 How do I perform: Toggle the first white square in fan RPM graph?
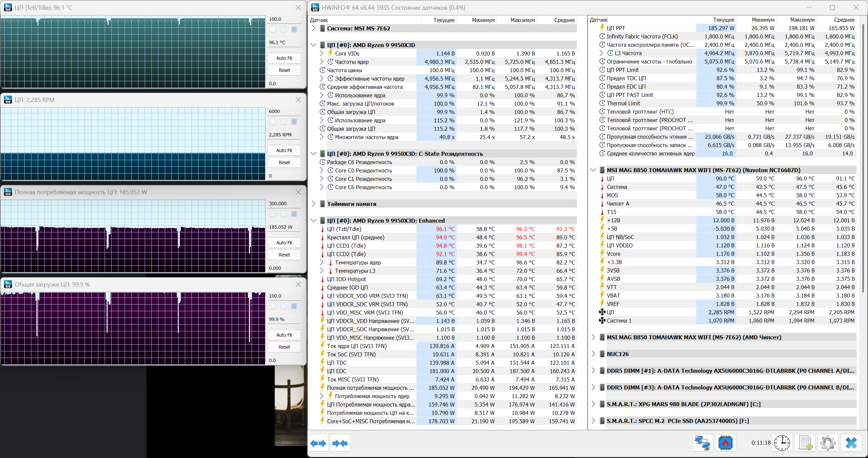tap(273, 122)
